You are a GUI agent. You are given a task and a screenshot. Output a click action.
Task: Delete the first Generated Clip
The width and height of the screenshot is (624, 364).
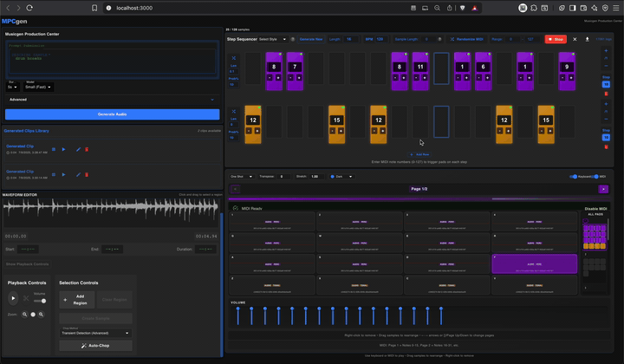click(x=87, y=149)
